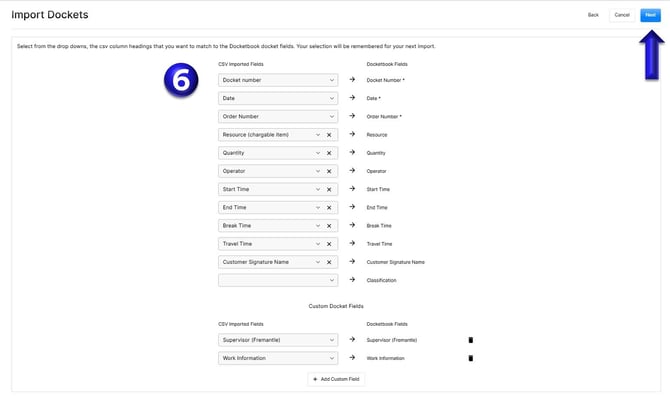Click the Customer Signature Name Docketbook label

(x=396, y=262)
